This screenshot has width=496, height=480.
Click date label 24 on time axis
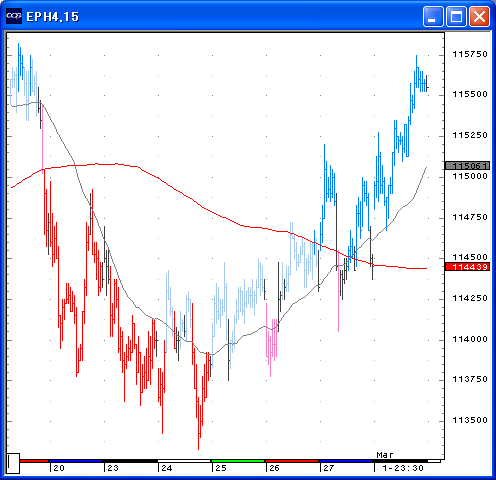(x=167, y=468)
